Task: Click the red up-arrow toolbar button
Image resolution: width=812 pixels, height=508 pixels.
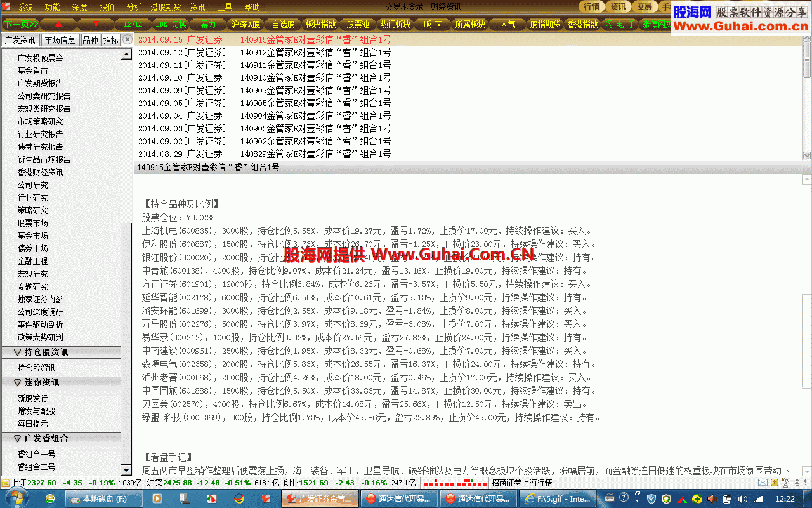Action: point(59,24)
